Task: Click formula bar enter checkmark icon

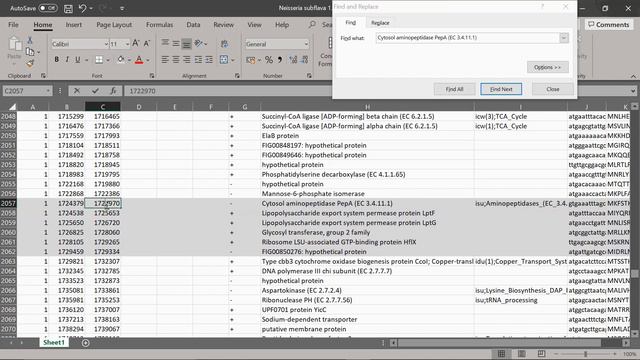Action: [x=95, y=91]
